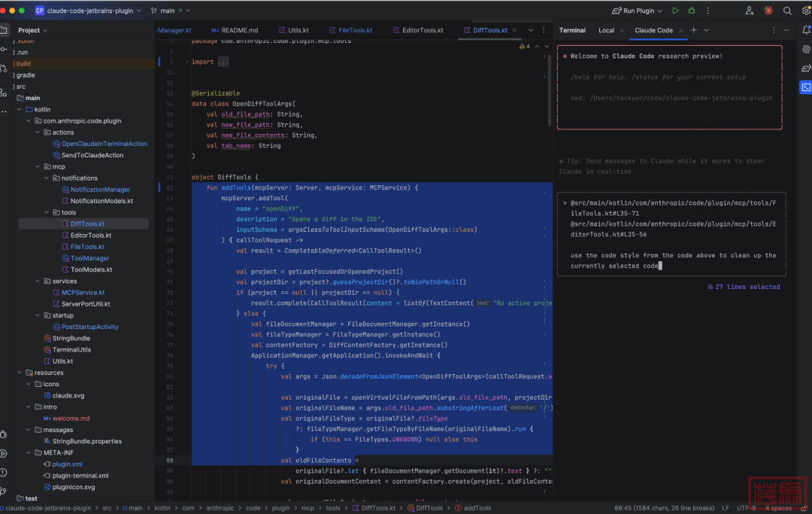The image size is (812, 514).
Task: Switch to the Local terminal tab
Action: tap(607, 30)
